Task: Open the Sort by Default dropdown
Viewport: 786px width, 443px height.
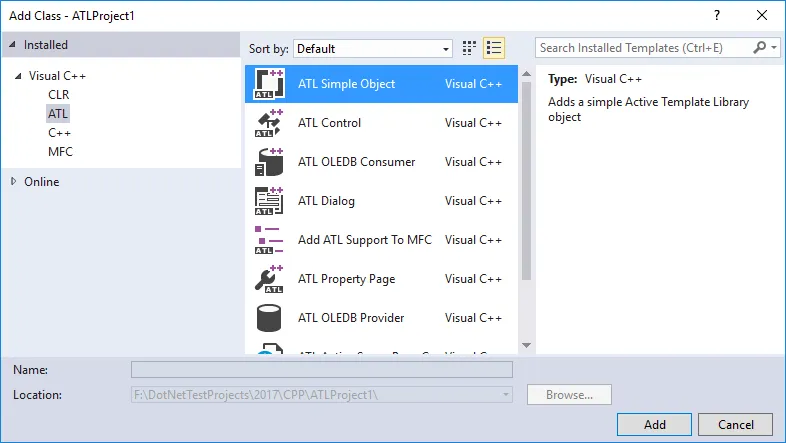Action: [x=373, y=49]
